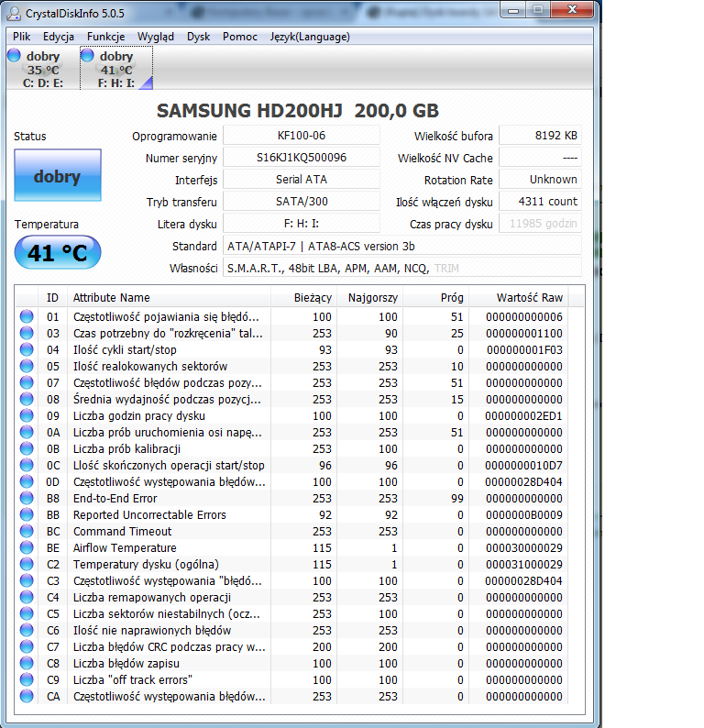Image resolution: width=704 pixels, height=728 pixels.
Task: Open the Funkcje menu
Action: pyautogui.click(x=105, y=37)
